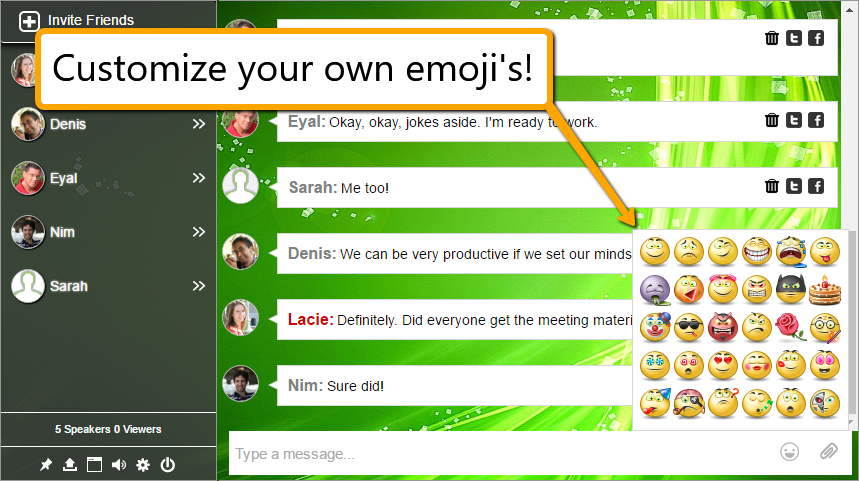Click the pin icon in bottom toolbar

coord(46,465)
